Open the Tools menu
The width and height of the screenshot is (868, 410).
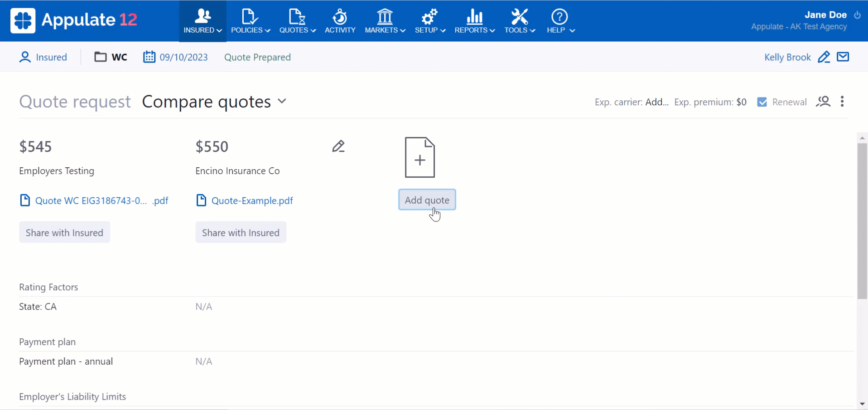[520, 21]
